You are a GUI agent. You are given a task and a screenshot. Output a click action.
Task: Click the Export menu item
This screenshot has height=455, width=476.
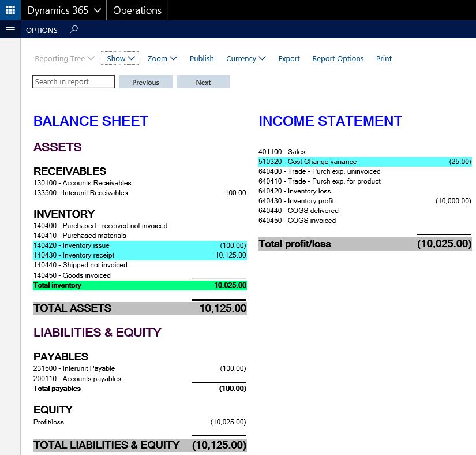289,58
